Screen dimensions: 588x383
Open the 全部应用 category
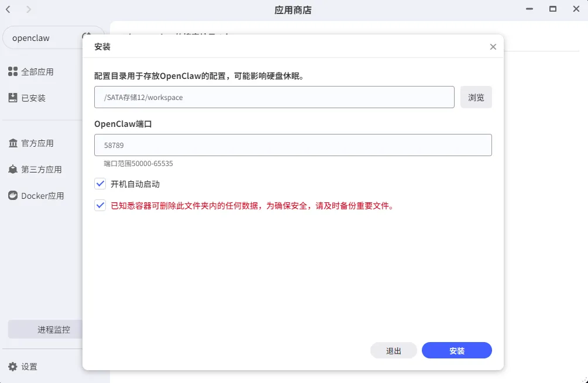coord(31,71)
